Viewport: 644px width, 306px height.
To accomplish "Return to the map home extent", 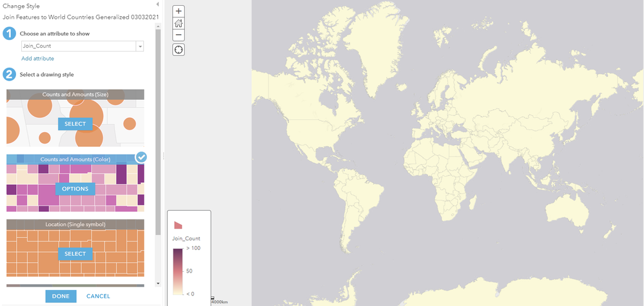I will coord(179,23).
